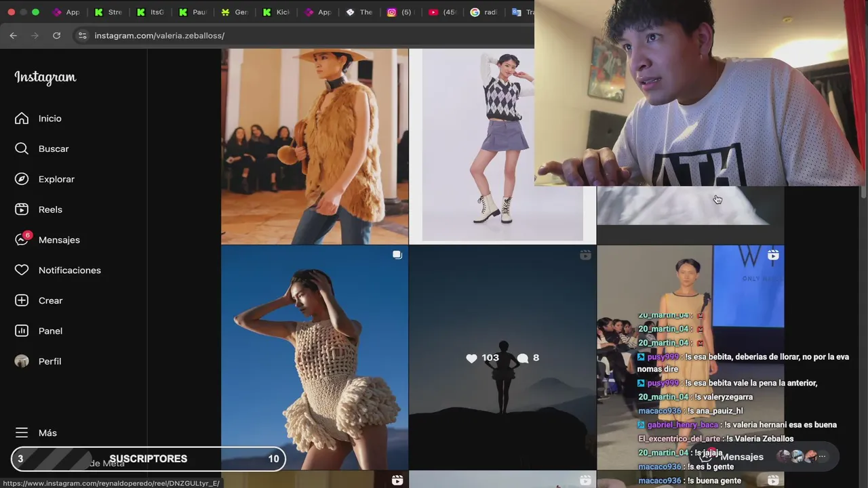Open Explorar compass icon
Viewport: 868px width, 488px height.
pos(22,180)
